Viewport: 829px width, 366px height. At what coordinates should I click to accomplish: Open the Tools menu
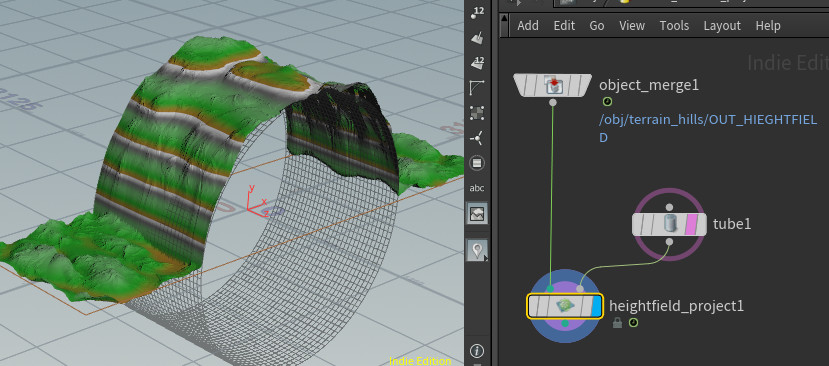point(674,25)
